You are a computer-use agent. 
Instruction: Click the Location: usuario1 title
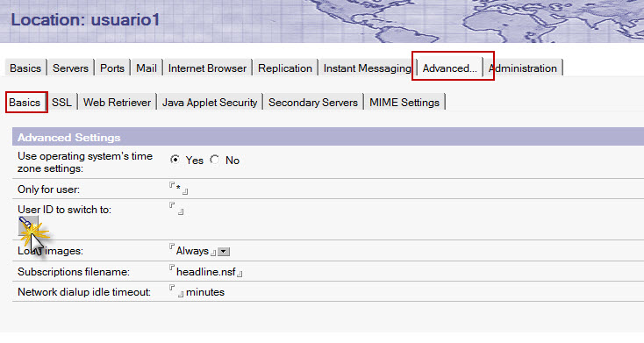coord(85,19)
